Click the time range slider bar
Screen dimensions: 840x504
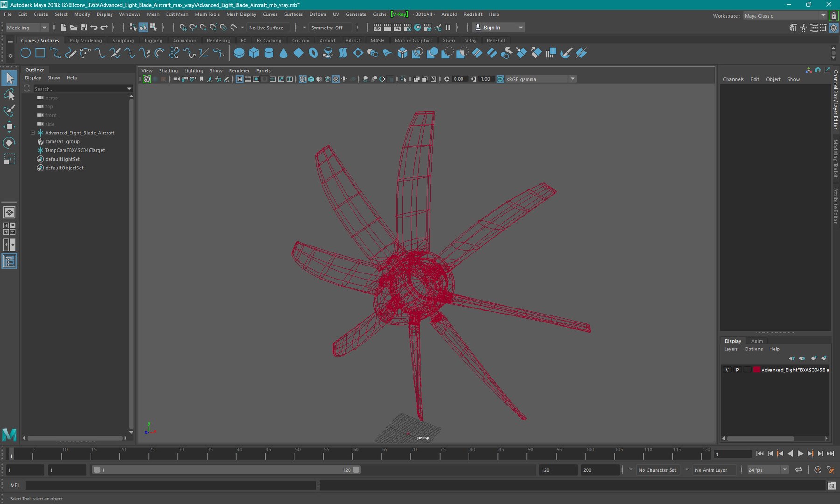[226, 470]
